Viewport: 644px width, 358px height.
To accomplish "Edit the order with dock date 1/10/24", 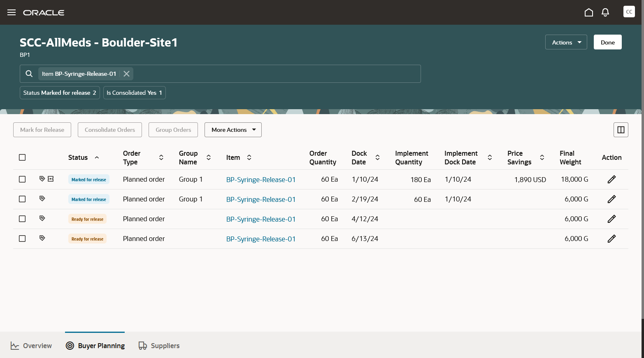I will pos(612,179).
